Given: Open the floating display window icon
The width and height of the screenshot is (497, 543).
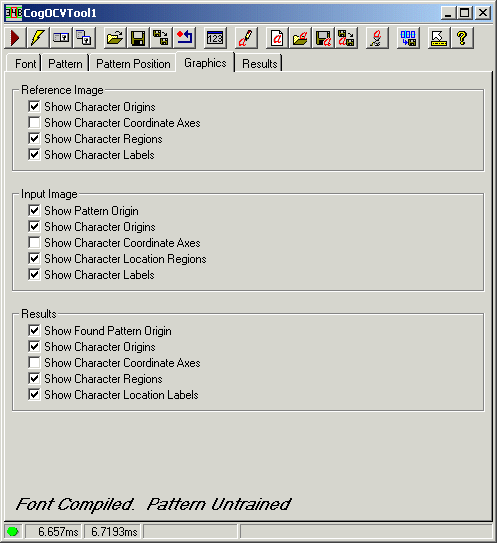Looking at the screenshot, I should (84, 38).
